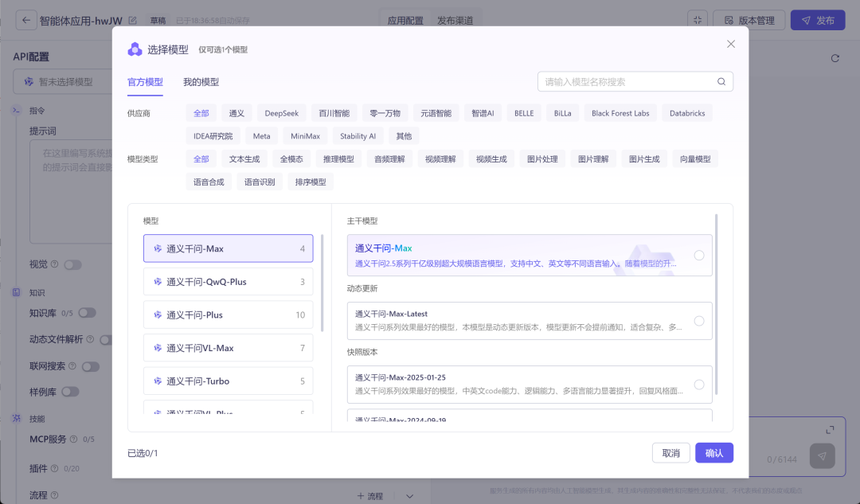Click the model details panel scrollbar
The width and height of the screenshot is (860, 504).
(x=716, y=304)
